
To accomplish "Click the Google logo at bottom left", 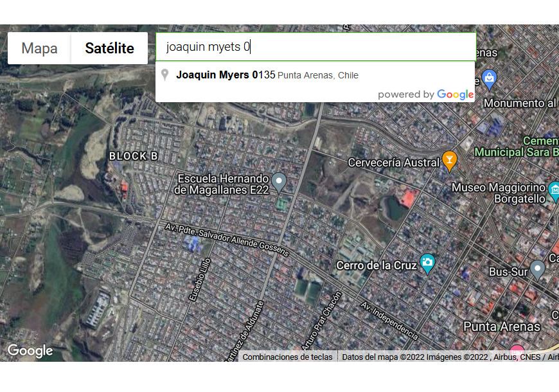I will click(30, 351).
